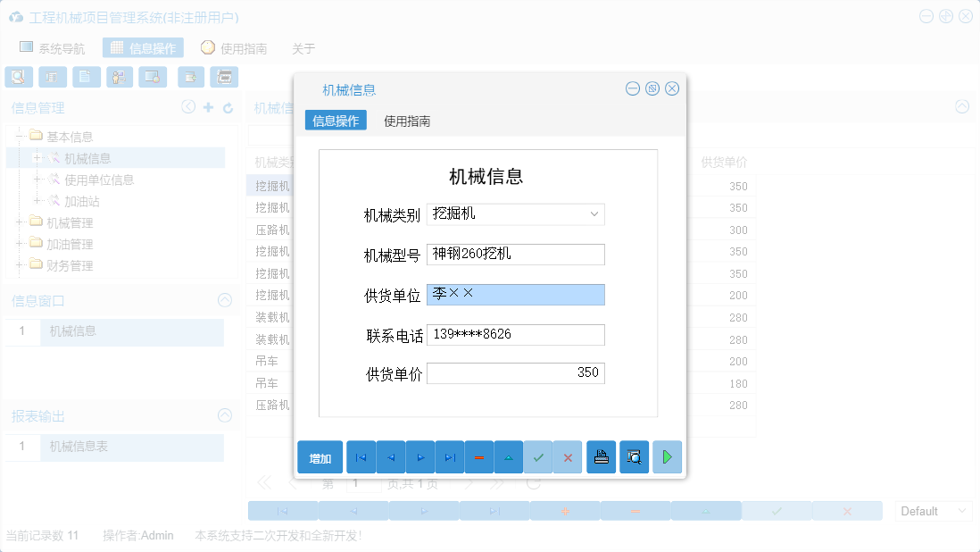Click the red minus icon to delete record

[x=478, y=456]
